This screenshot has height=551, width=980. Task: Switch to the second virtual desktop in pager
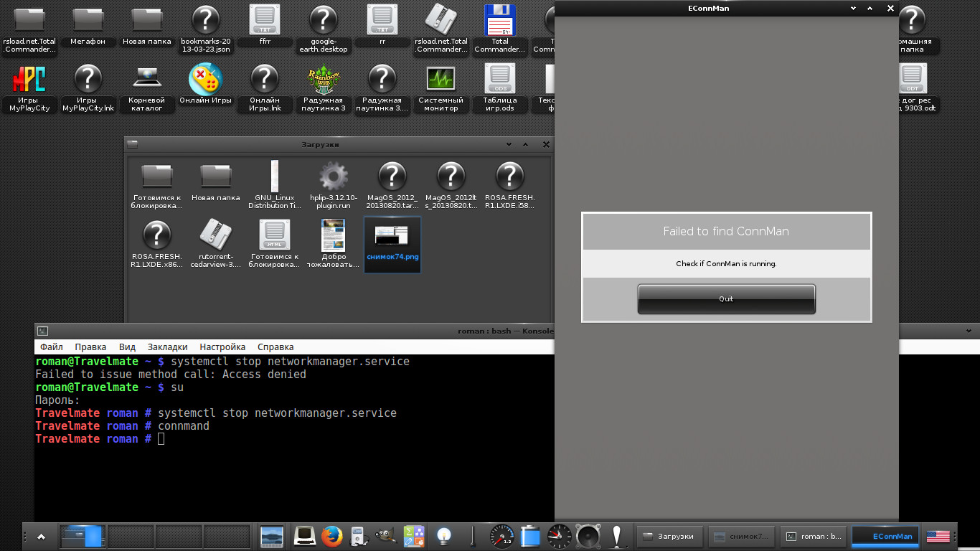(131, 536)
